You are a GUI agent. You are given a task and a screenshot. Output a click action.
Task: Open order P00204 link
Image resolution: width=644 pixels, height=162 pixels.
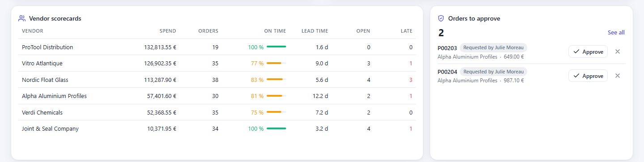tap(447, 72)
